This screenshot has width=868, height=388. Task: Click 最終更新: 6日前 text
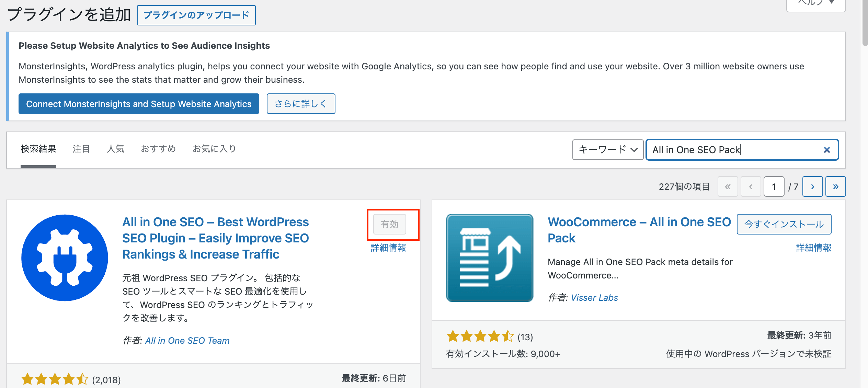[374, 378]
